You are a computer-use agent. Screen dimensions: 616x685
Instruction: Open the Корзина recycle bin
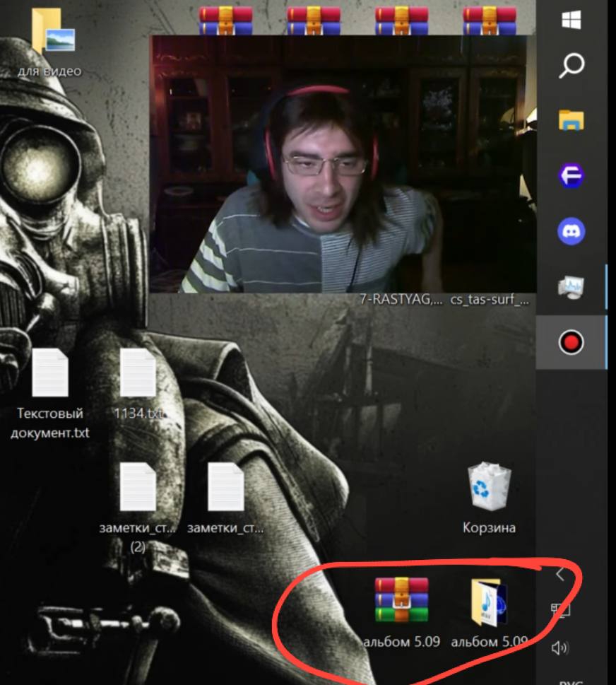[x=489, y=498]
